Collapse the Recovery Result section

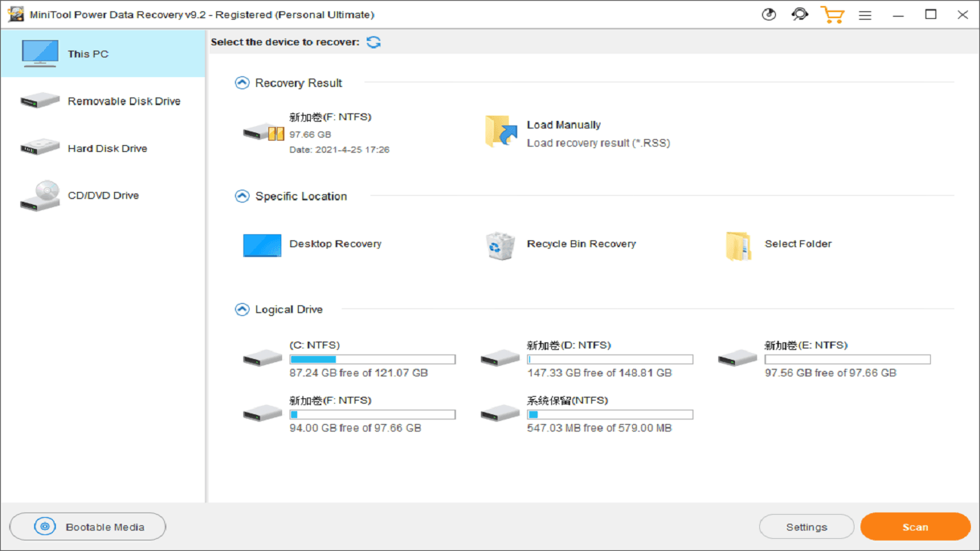(242, 82)
